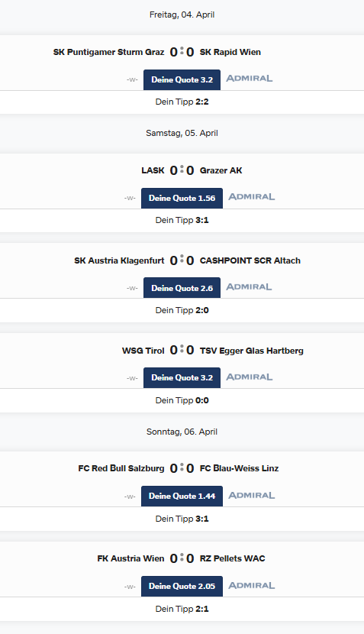Click the ADMIRAL logo beside Austria Wien match

251,585
